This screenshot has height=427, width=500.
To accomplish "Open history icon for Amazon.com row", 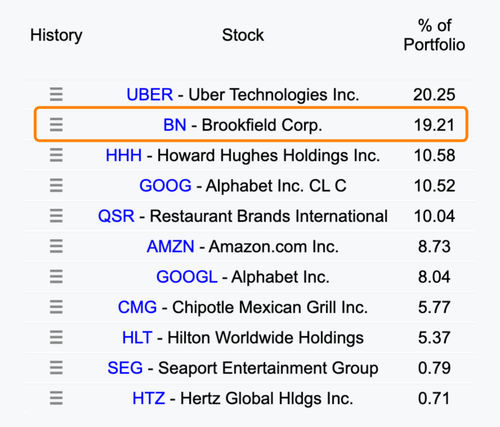I will (x=56, y=246).
